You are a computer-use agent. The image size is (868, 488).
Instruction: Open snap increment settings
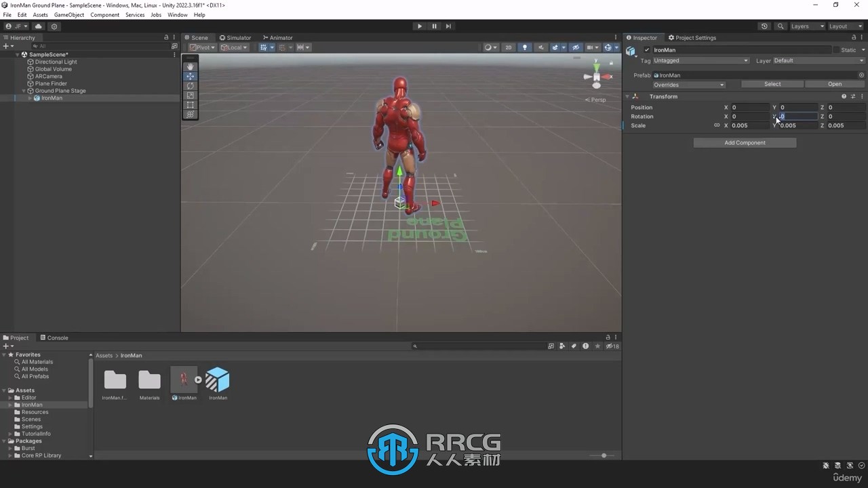point(303,47)
